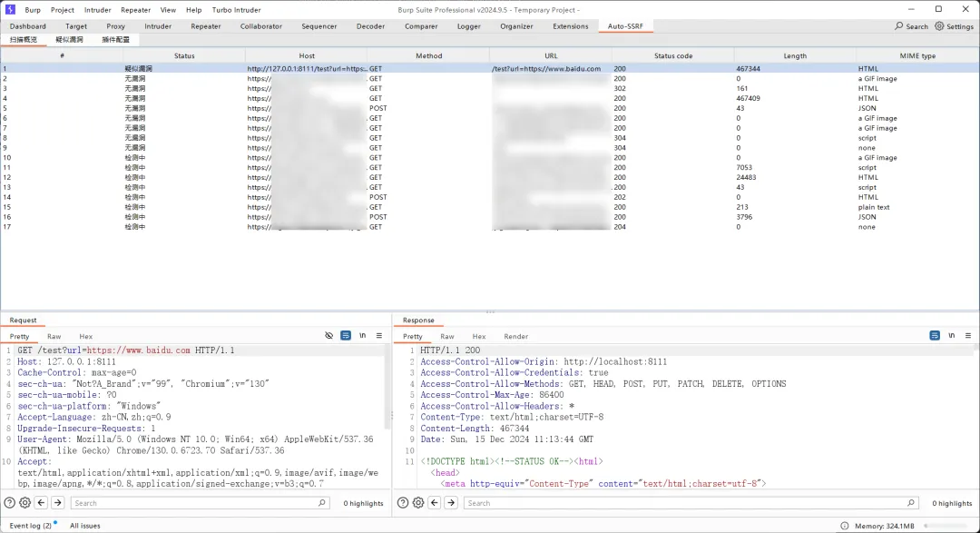Sort table by Status code column header
The height and width of the screenshot is (533, 980).
coord(673,55)
